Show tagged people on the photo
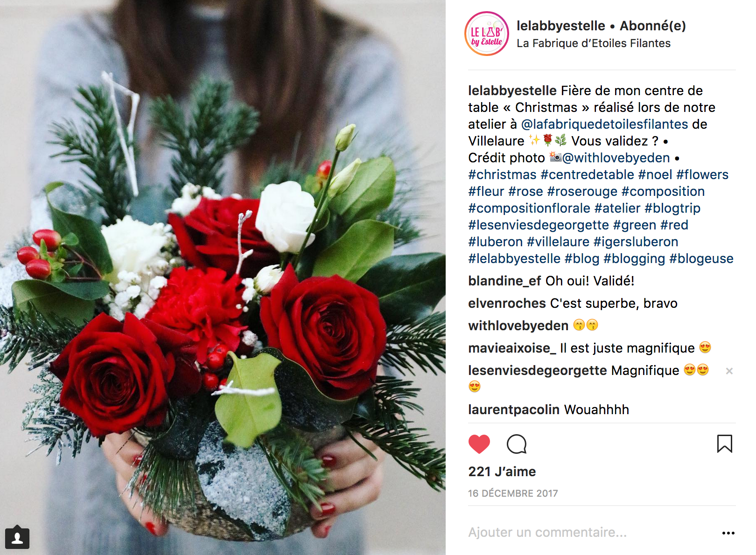 point(17,538)
